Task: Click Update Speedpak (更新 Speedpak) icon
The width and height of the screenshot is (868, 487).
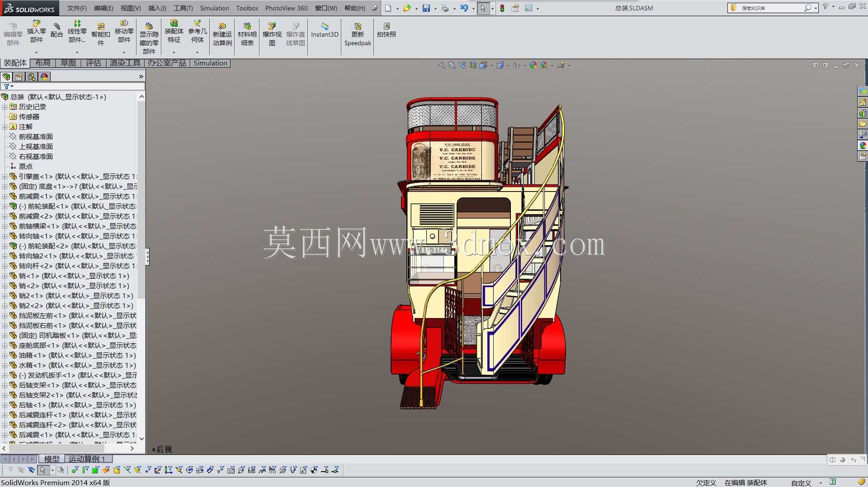Action: click(x=358, y=34)
